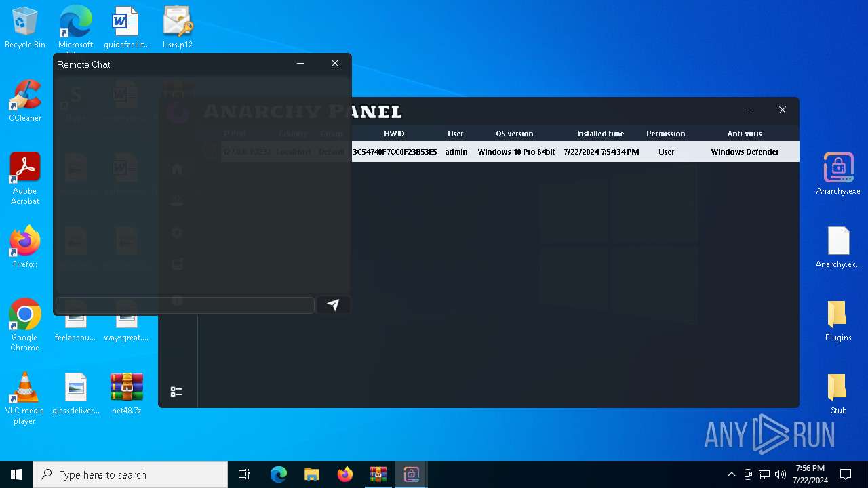Select the CCleaner desktop shortcut
The image size is (868, 488).
point(25,101)
